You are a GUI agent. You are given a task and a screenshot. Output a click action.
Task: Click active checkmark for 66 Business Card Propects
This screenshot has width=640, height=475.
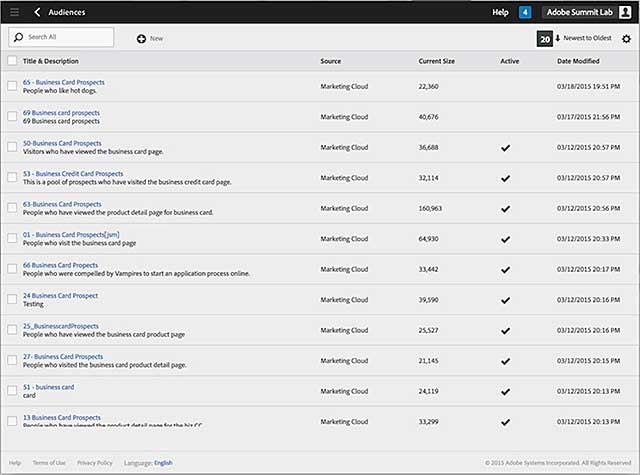coord(505,270)
